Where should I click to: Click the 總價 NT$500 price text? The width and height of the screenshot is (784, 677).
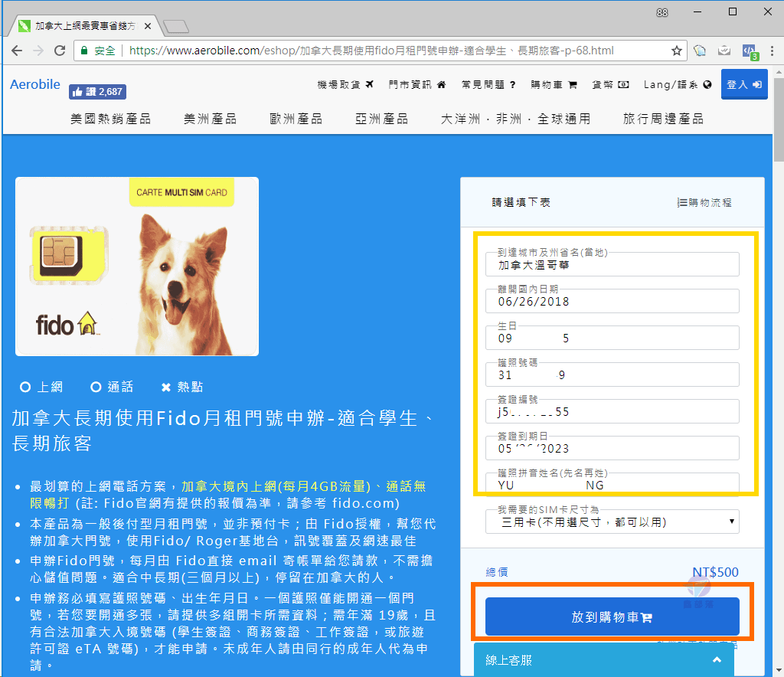tap(715, 572)
